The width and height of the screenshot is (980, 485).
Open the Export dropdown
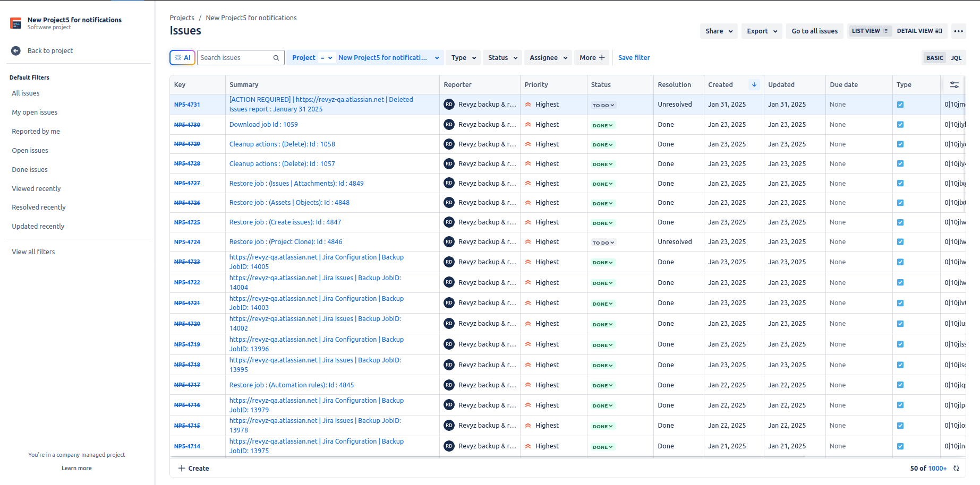[762, 31]
